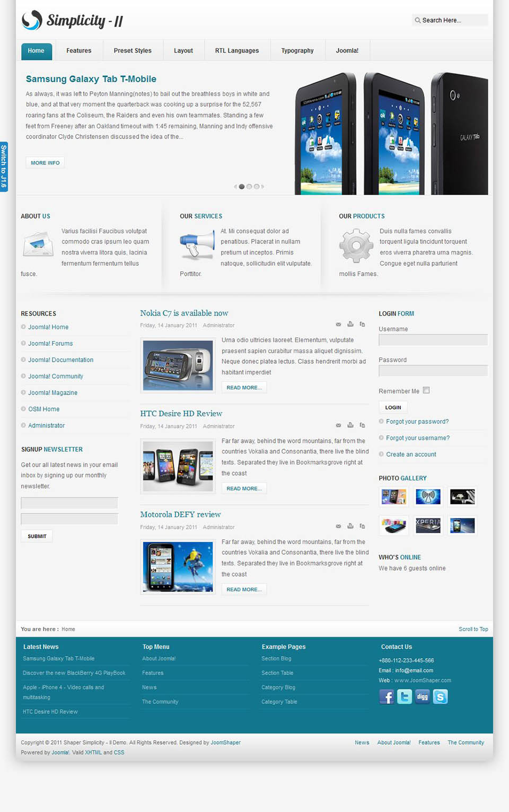Screen dimensions: 509x812
Task: Click JoomShaper link in footer copyright
Action: point(225,743)
